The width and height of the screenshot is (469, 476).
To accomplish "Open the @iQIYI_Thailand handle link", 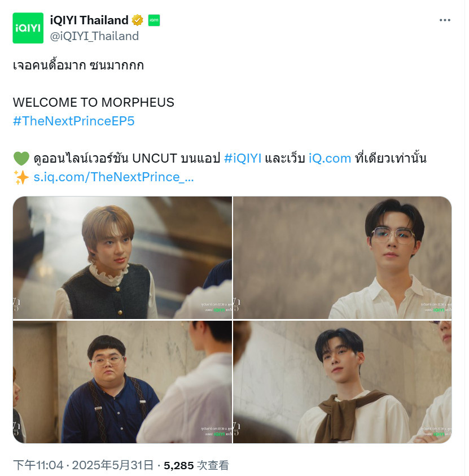I will pos(94,36).
